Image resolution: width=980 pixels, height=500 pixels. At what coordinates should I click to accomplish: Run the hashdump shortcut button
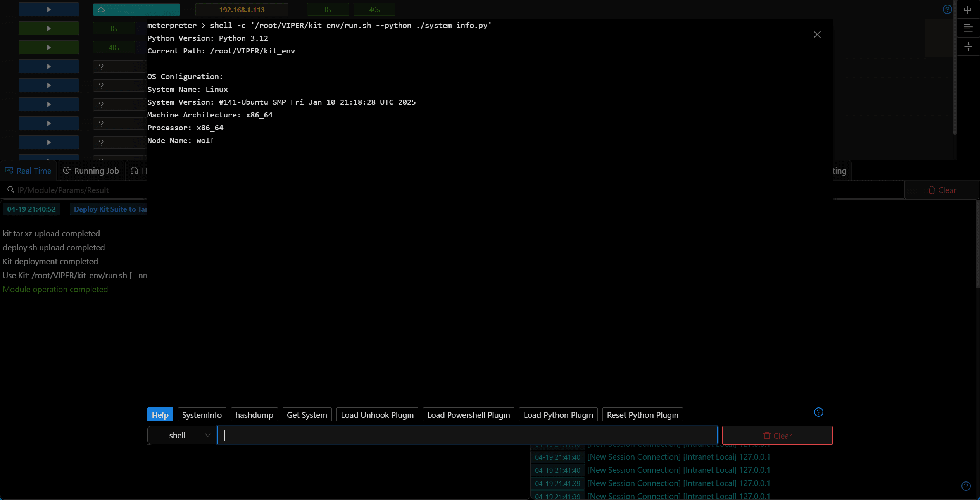click(x=254, y=415)
